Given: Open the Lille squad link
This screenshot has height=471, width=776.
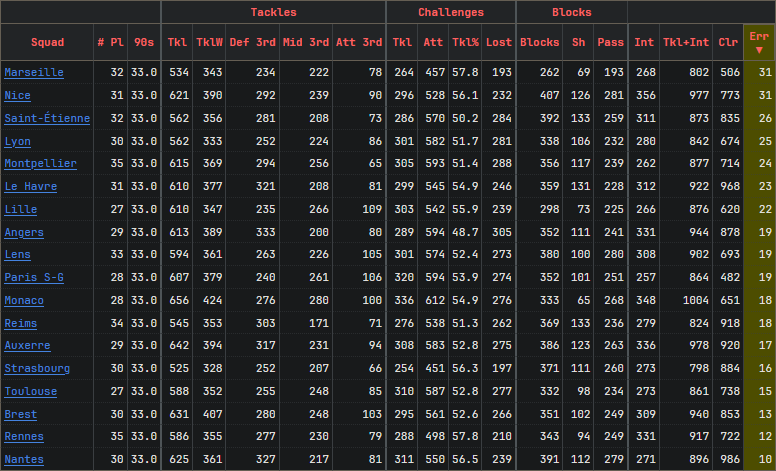Looking at the screenshot, I should pos(21,209).
